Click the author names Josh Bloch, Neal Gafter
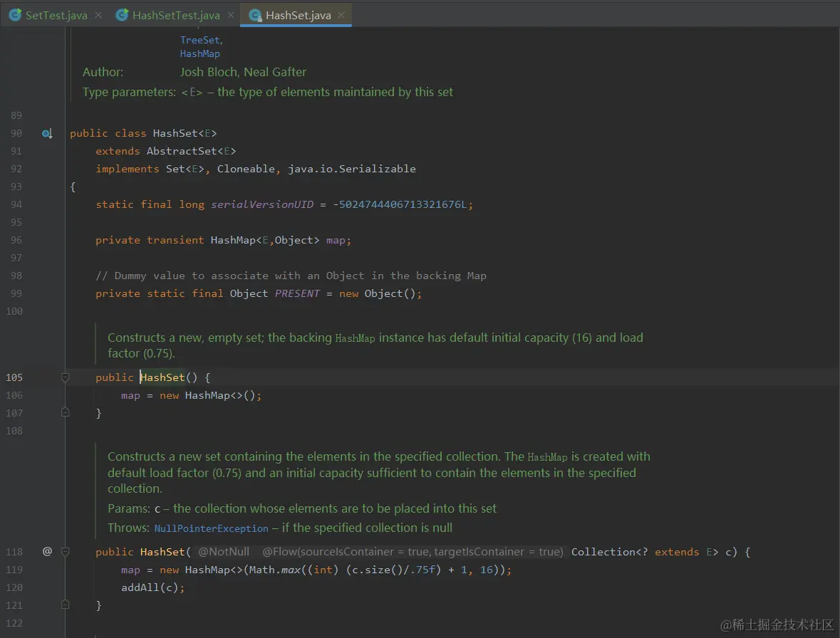The image size is (840, 638). [x=243, y=72]
